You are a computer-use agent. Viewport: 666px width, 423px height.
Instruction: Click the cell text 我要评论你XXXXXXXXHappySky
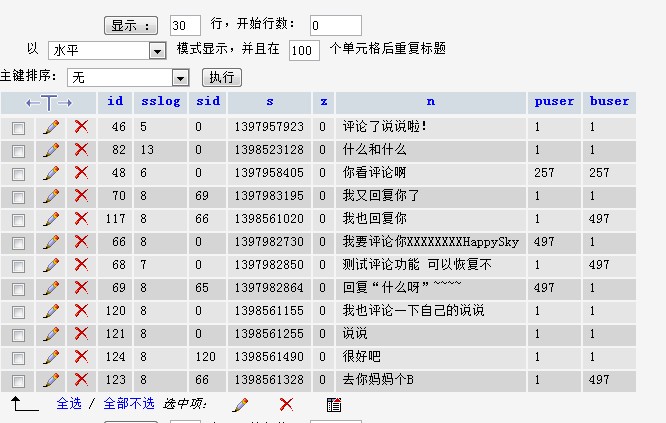point(431,242)
